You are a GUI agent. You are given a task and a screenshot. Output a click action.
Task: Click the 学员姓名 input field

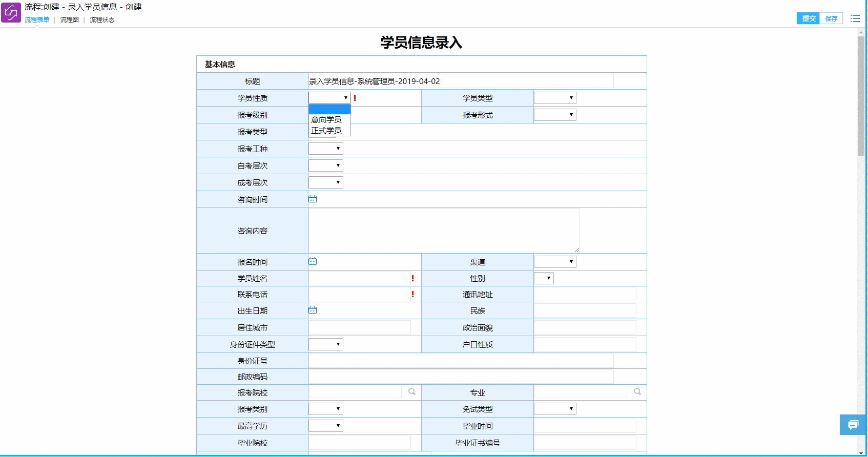pyautogui.click(x=359, y=278)
